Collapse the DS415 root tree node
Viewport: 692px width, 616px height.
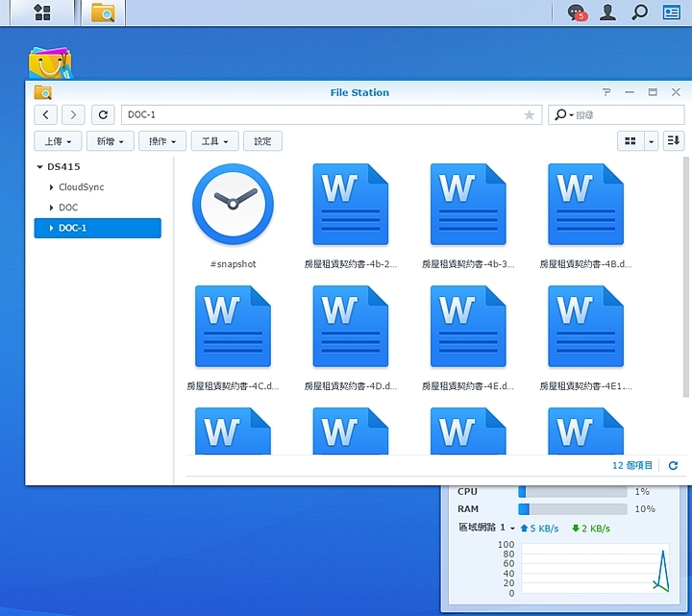click(x=39, y=167)
